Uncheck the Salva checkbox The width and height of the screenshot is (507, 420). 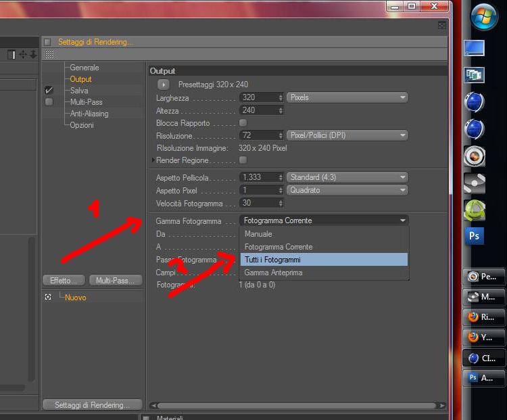49,90
